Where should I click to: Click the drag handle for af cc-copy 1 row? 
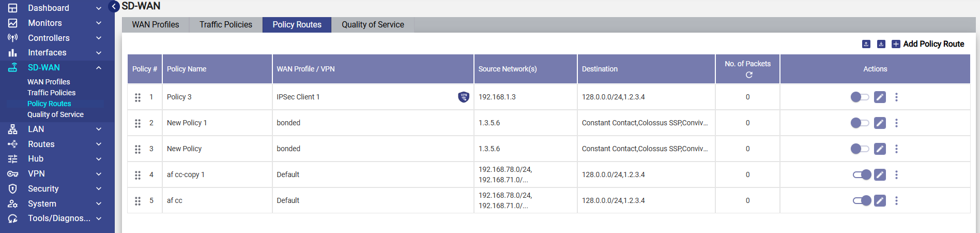[x=137, y=175]
